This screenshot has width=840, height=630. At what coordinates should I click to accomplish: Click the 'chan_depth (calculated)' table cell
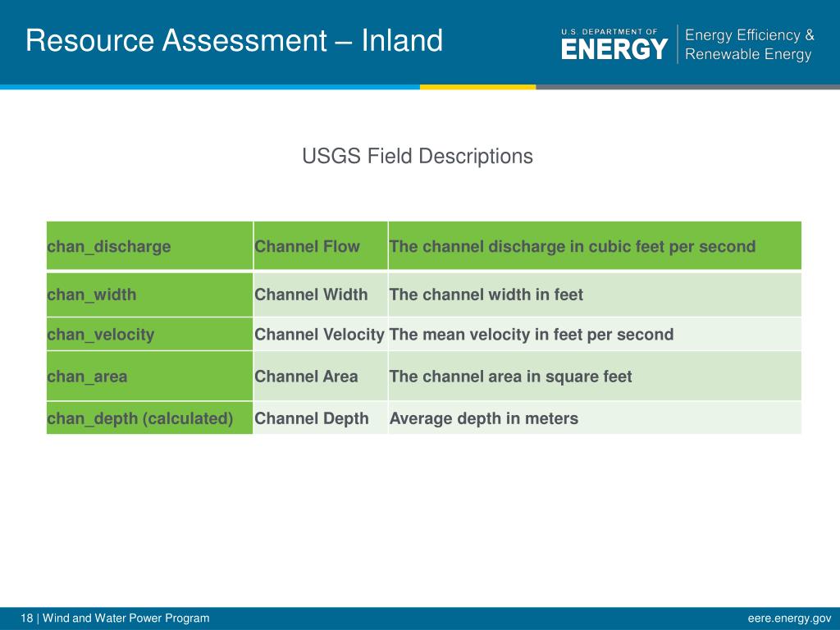149,418
